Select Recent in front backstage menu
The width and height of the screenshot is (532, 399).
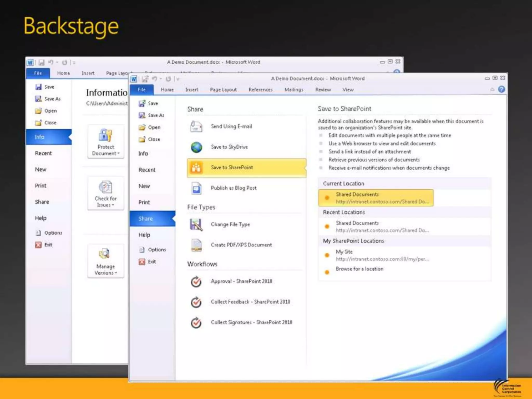pos(147,170)
